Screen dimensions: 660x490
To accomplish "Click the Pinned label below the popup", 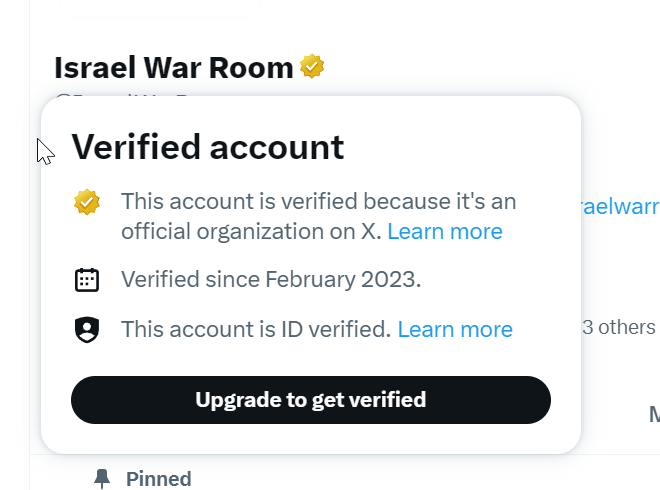I will [158, 479].
